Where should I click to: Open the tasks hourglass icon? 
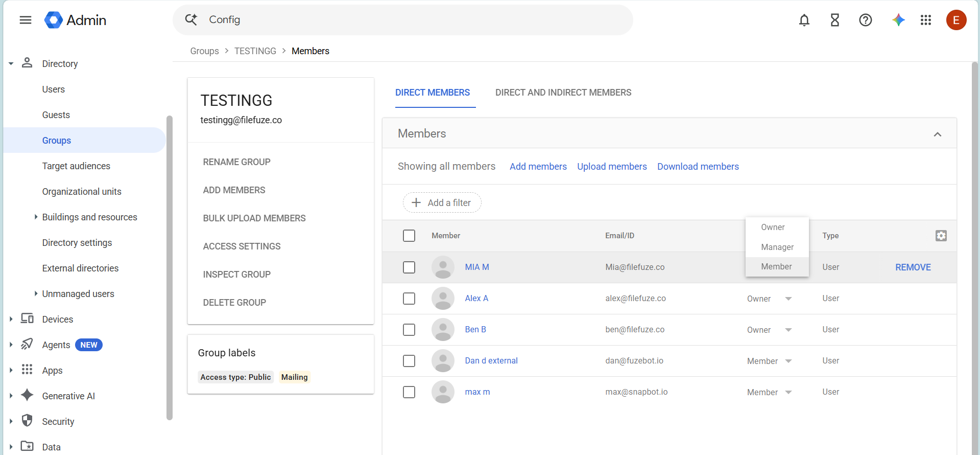pyautogui.click(x=835, y=20)
